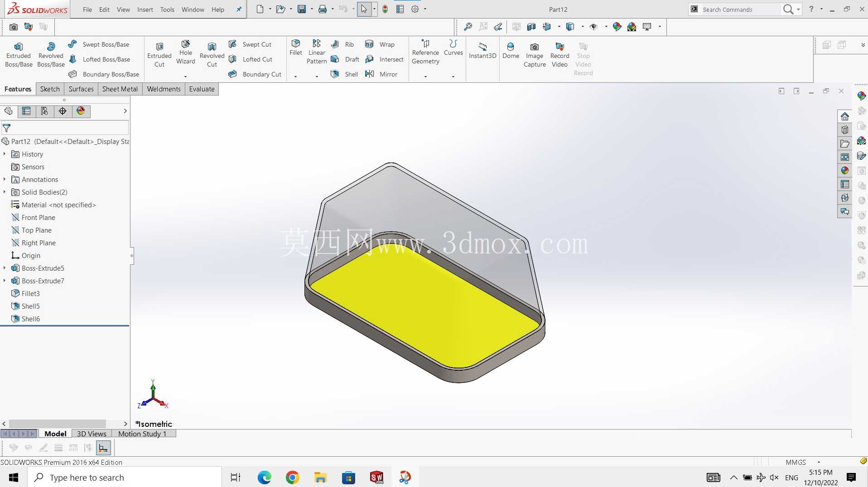868x487 pixels.
Task: Click the Intersect tool
Action: [385, 59]
